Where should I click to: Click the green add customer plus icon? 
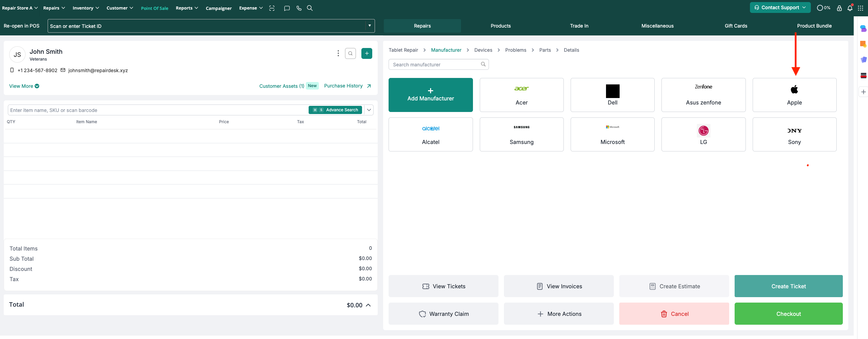(366, 53)
